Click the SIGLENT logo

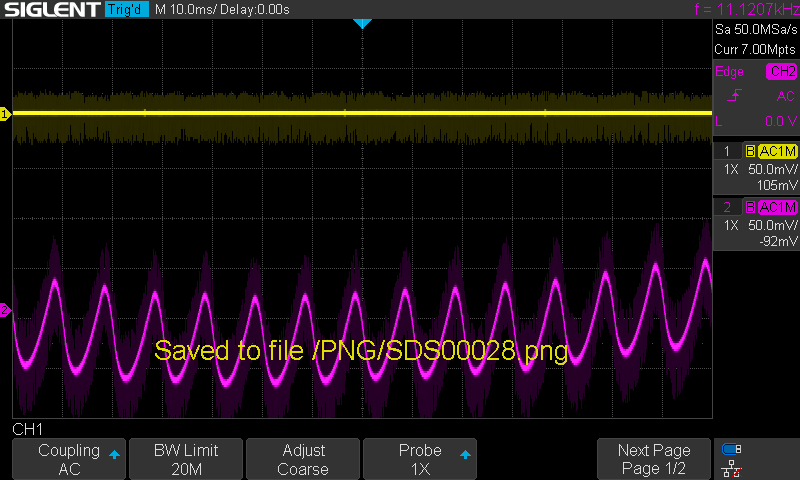point(52,9)
